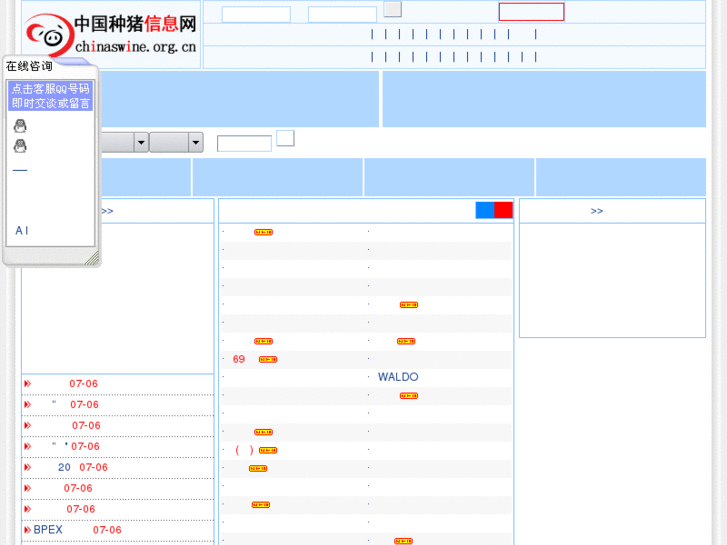The width and height of the screenshot is (727, 545).
Task: Focus the second input field in the header
Action: click(x=342, y=14)
